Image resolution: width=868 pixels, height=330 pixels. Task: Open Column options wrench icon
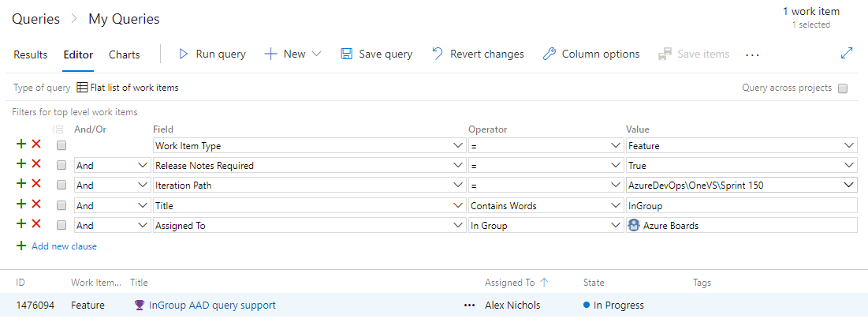[x=549, y=54]
